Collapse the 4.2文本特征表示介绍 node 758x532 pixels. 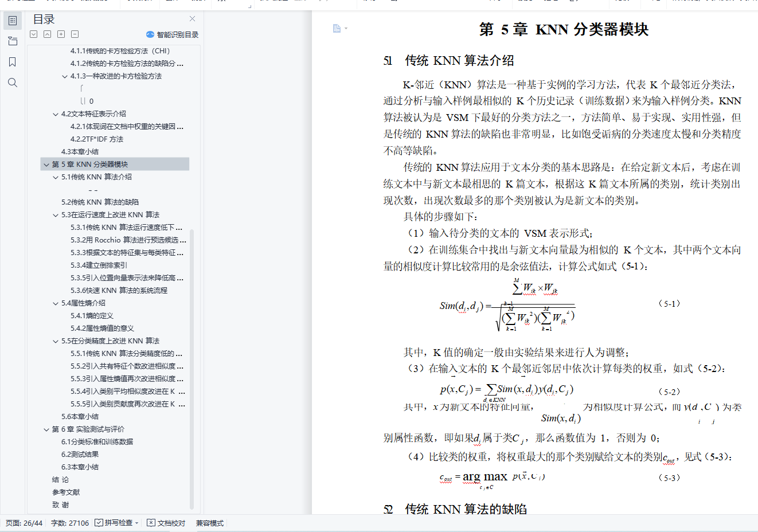click(56, 114)
